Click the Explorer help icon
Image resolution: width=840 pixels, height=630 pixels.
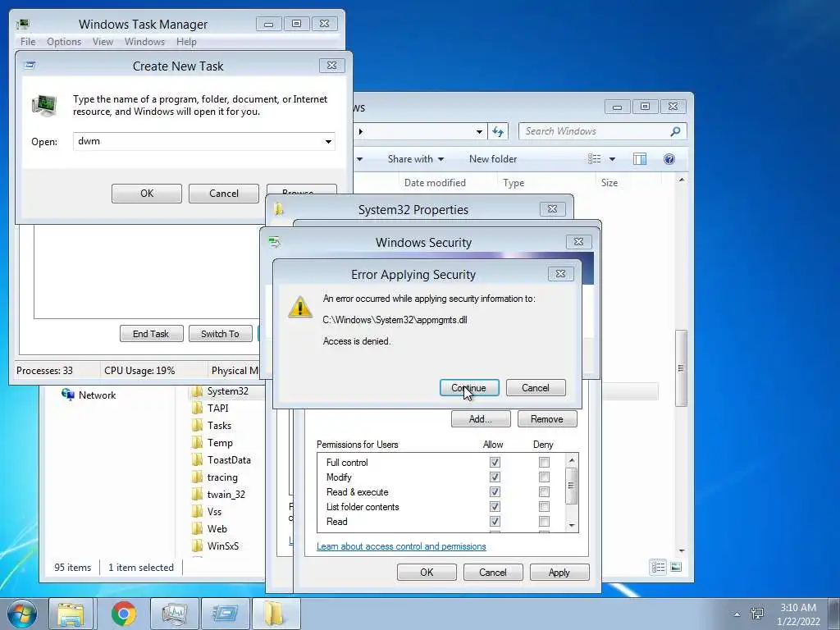click(669, 159)
